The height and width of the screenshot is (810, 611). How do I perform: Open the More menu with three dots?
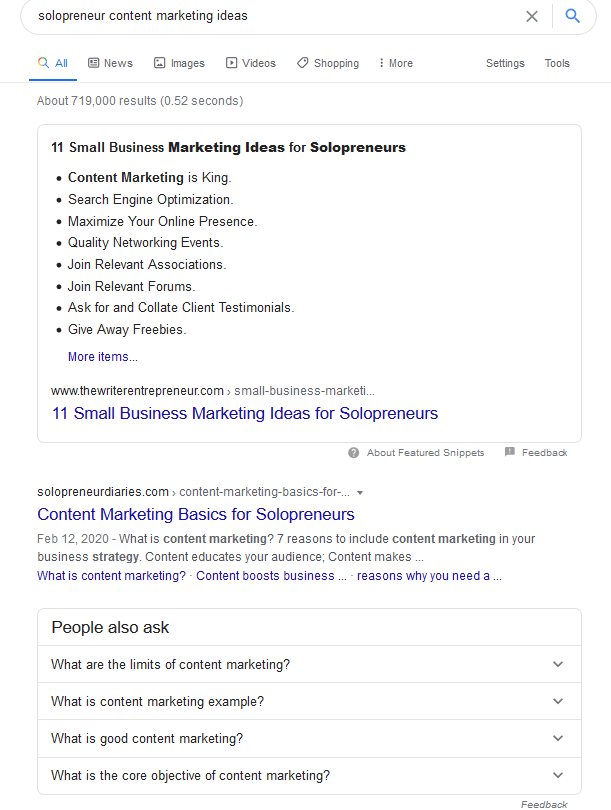396,63
